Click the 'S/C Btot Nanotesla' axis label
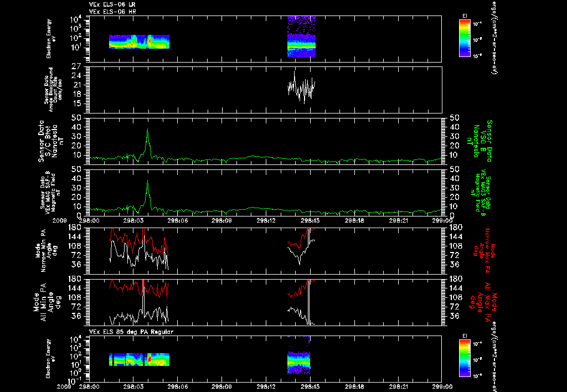 click(x=48, y=141)
